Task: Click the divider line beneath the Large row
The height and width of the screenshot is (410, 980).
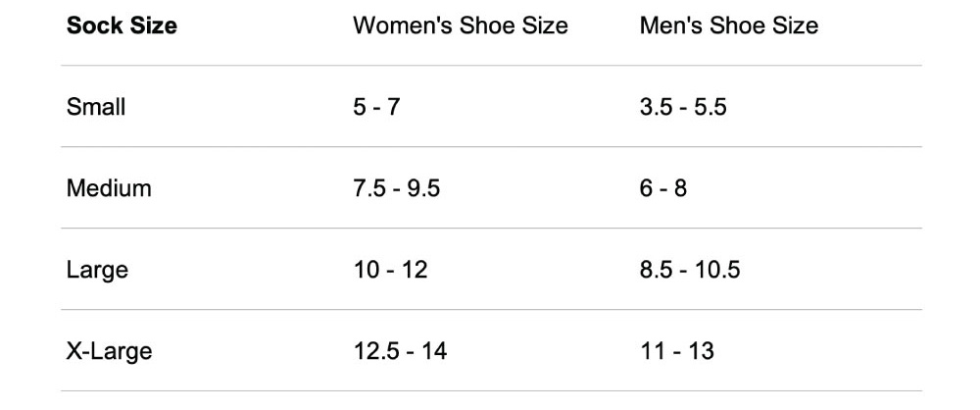Action: 490,310
